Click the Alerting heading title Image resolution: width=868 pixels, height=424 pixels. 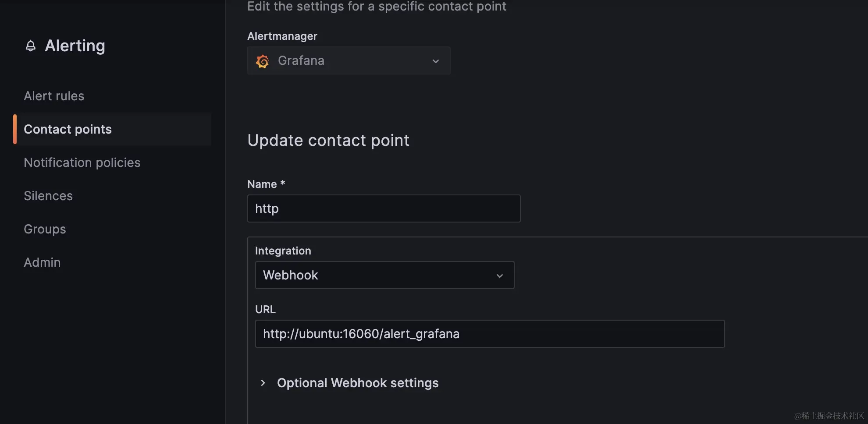(75, 46)
